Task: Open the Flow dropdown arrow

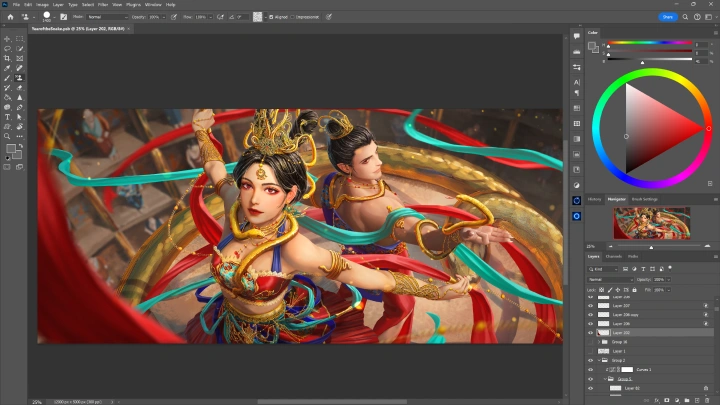Action: click(x=210, y=17)
